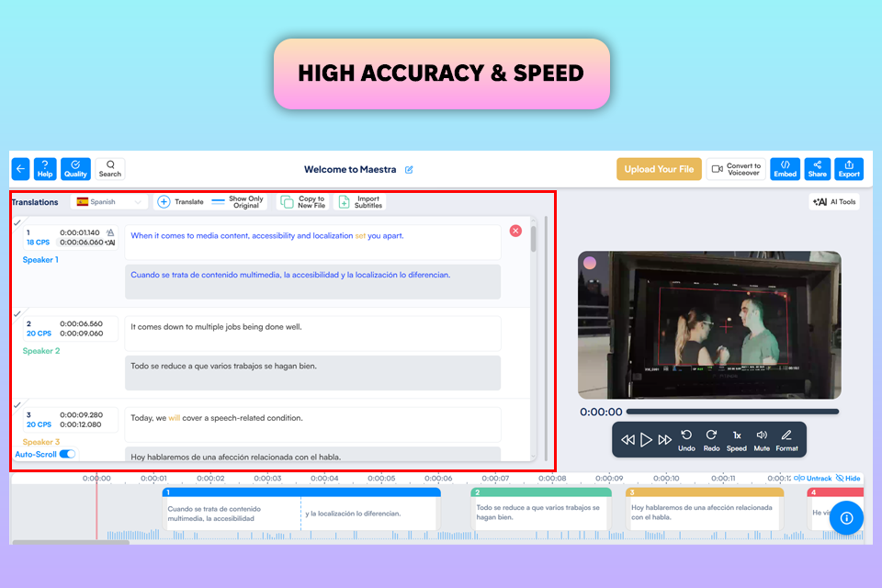
Task: Change playback Speed 1x
Action: pos(736,440)
